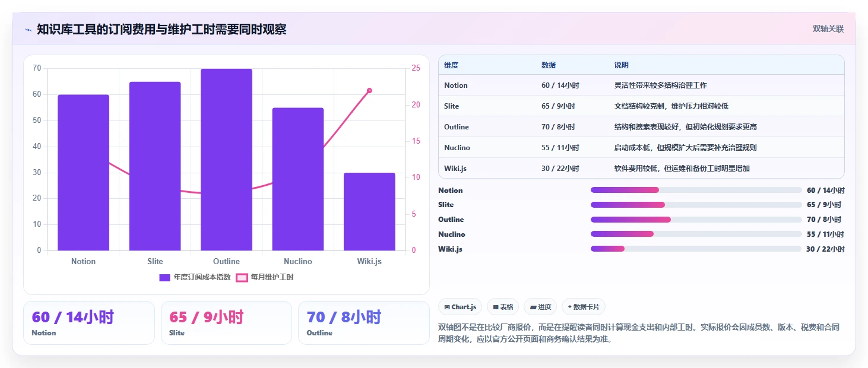
Task: Click the Slite x-axis label
Action: tap(155, 261)
